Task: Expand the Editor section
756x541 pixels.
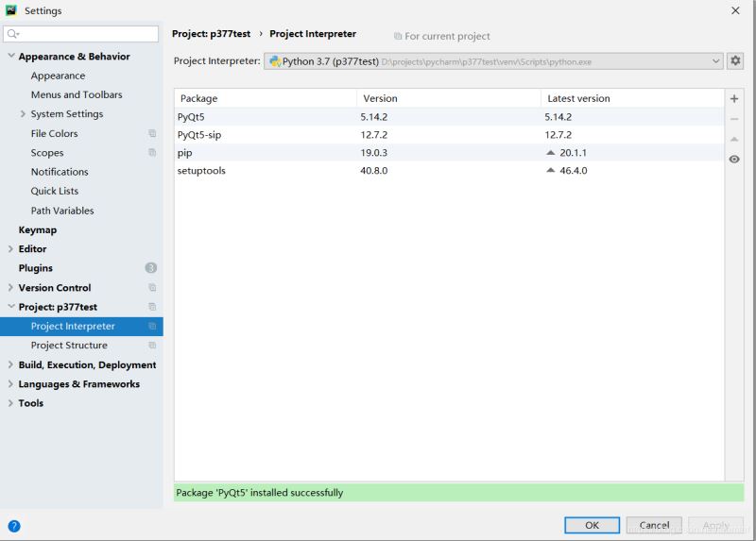Action: click(x=10, y=248)
